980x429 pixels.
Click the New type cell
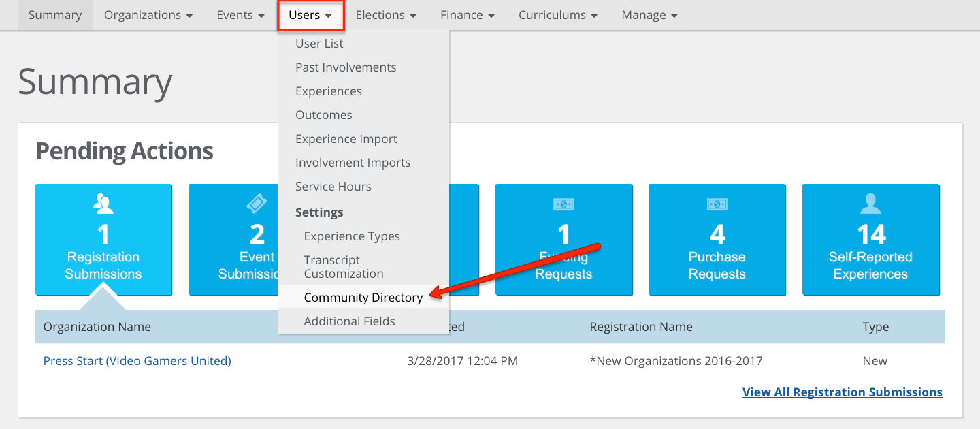875,361
